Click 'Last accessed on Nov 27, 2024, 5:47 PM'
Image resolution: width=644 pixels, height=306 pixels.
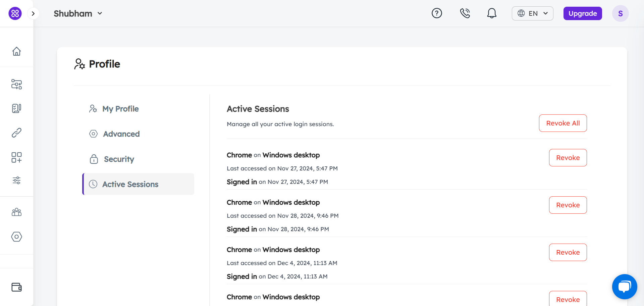pyautogui.click(x=282, y=168)
